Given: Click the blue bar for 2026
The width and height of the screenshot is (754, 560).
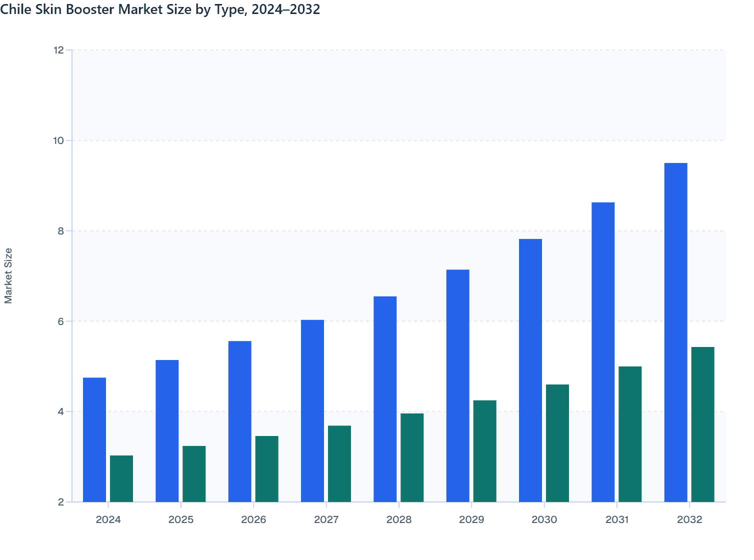Looking at the screenshot, I should click(239, 420).
